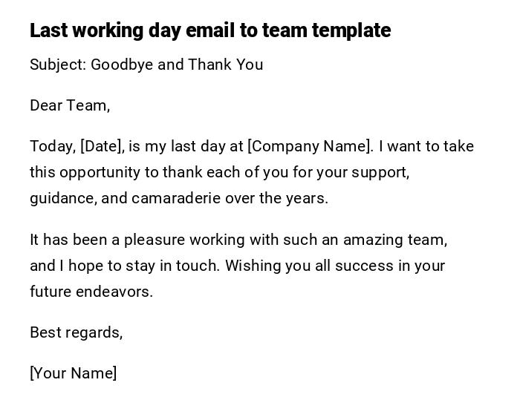Click the word "Subject:"
Image resolution: width=520 pixels, height=420 pixels.
click(x=58, y=65)
